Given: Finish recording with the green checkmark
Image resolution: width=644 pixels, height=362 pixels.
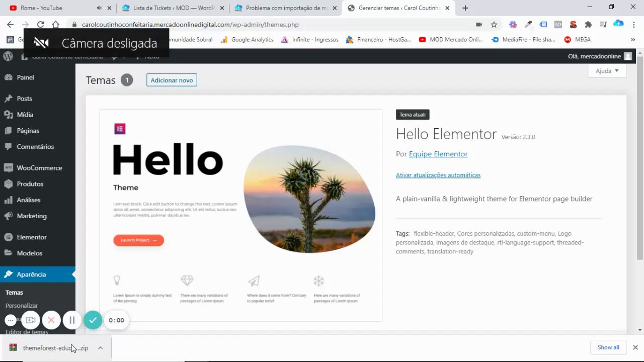Looking at the screenshot, I should point(93,320).
